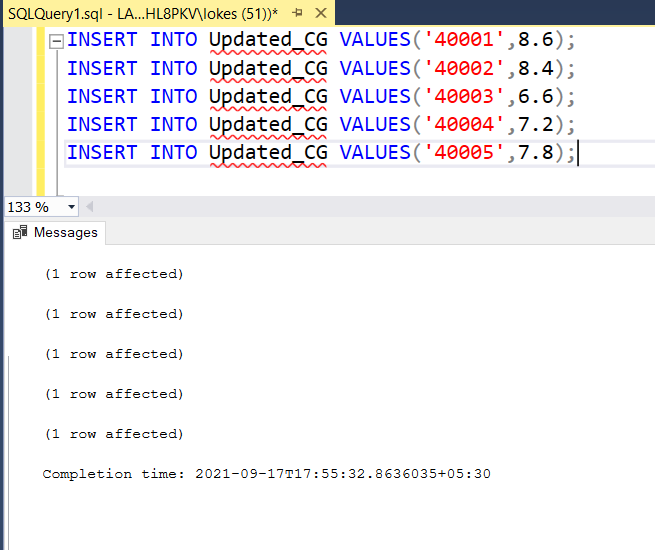Screen dimensions: 655x550
Task: Click INTO keyword on the 40004 line
Action: (174, 124)
